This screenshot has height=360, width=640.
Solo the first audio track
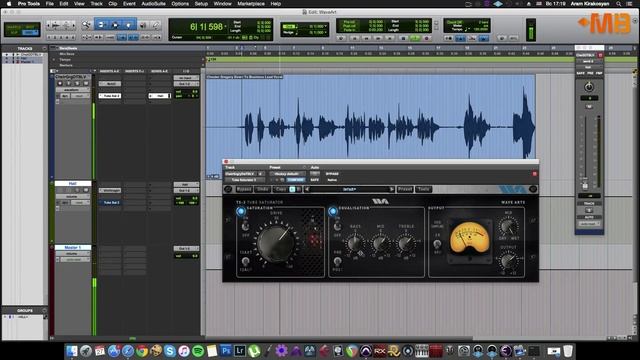77,84
